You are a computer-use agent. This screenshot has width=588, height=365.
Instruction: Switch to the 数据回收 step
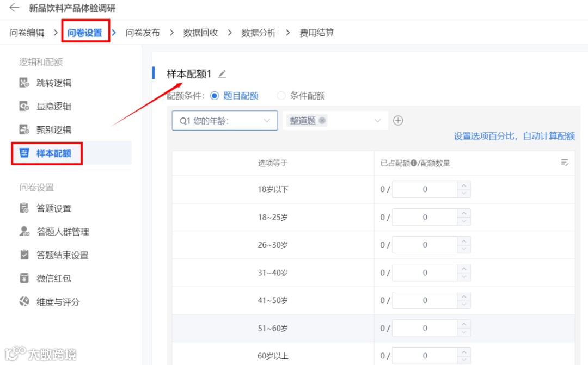[x=200, y=33]
